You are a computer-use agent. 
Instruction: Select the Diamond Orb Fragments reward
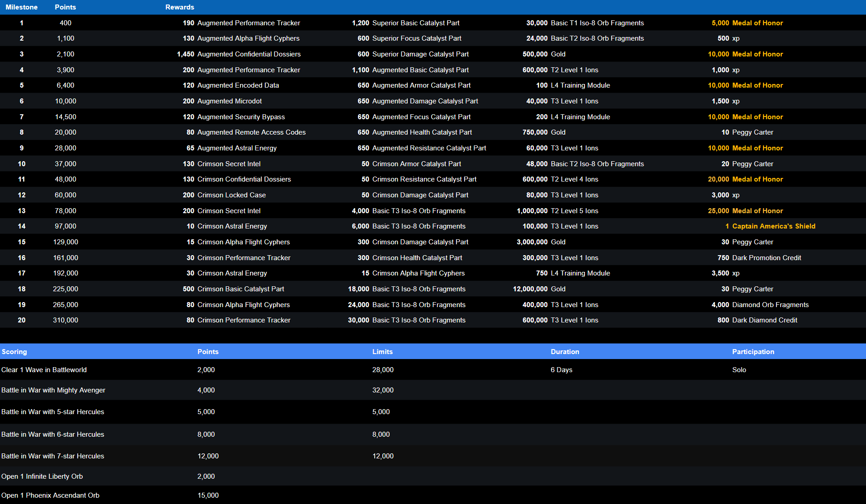click(770, 305)
